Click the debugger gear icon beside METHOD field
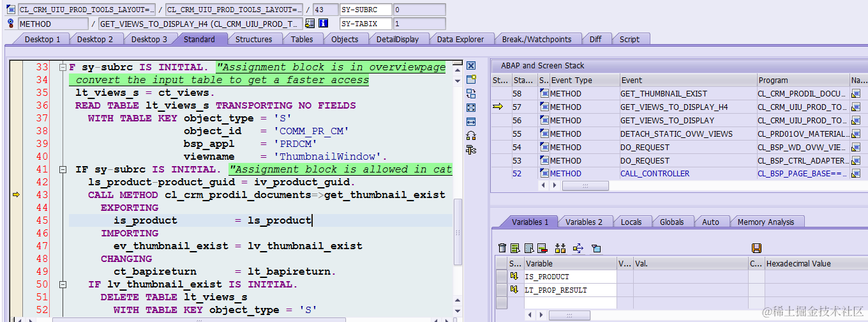The height and width of the screenshot is (322, 868). click(x=10, y=24)
